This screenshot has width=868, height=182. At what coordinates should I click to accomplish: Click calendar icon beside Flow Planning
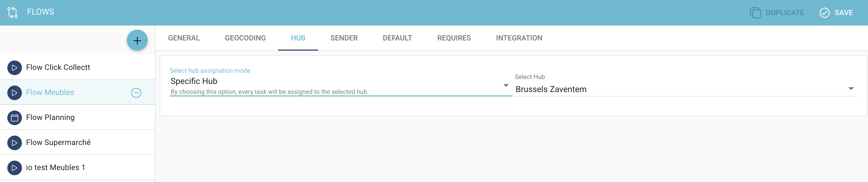(x=15, y=118)
